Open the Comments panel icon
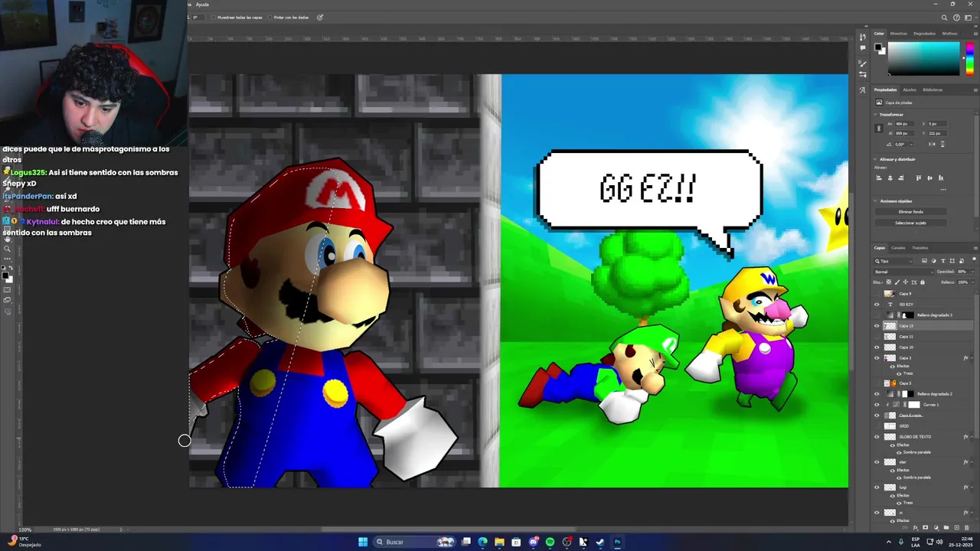980x551 pixels. (863, 47)
